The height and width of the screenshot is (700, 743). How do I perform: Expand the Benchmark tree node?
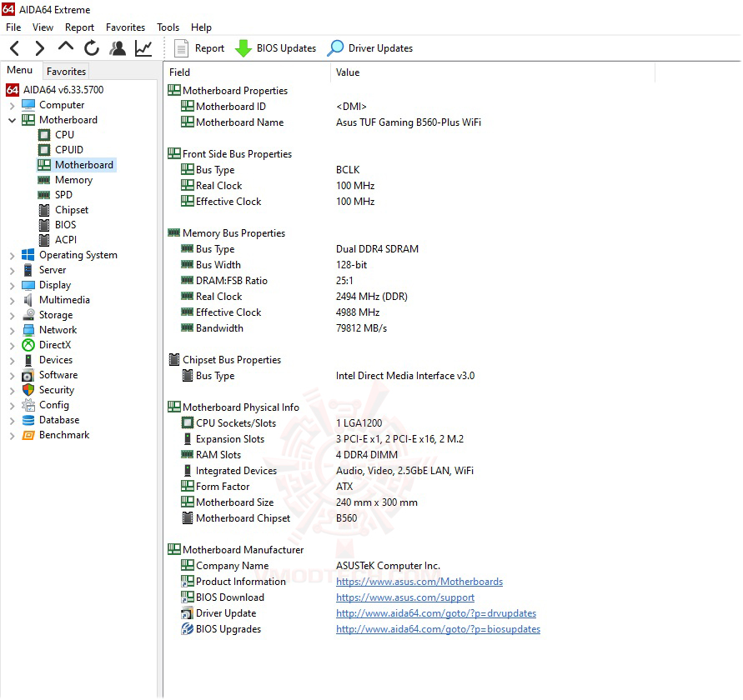click(13, 436)
